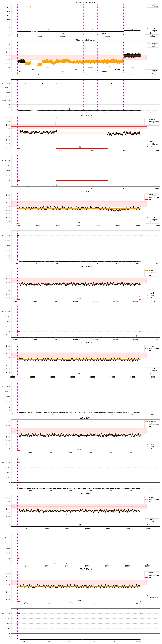
Task: Click the '18694' label inside OBSID 18694 magnitude plot
Action: pos(79,449)
